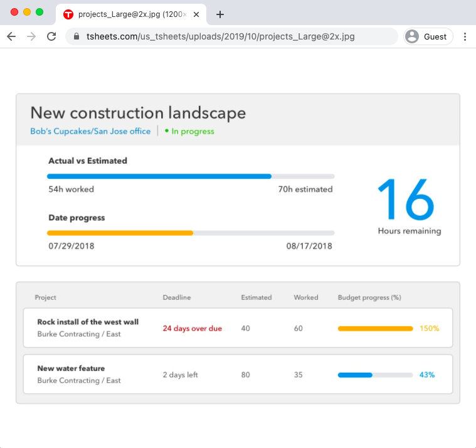Click the Estimated column header
476x448 pixels.
(x=257, y=297)
